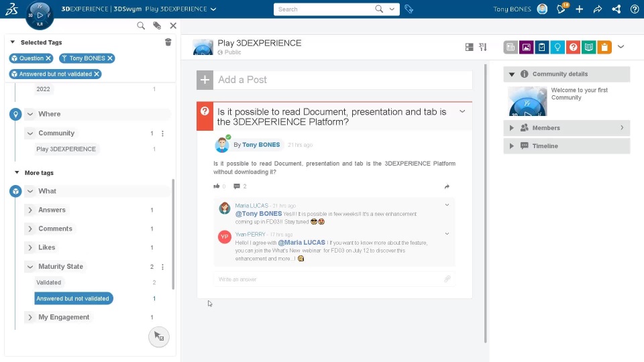Image resolution: width=644 pixels, height=362 pixels.
Task: Click the tags icon in tag panel
Action: (157, 26)
